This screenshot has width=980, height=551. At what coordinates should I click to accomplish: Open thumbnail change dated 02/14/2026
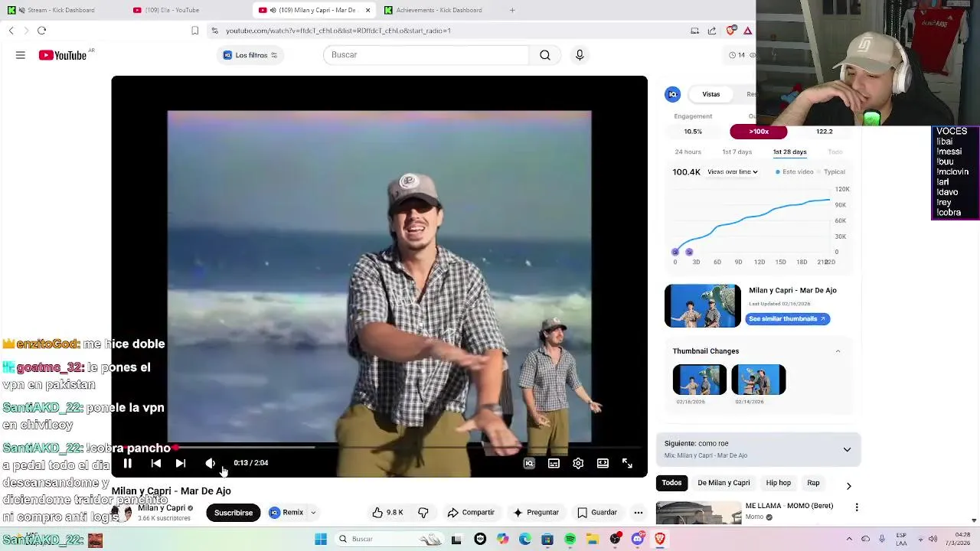click(759, 380)
